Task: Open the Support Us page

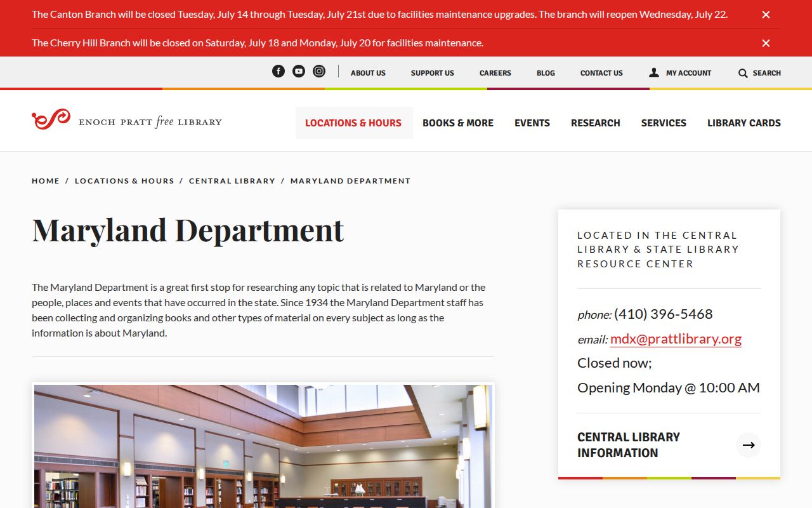Action: tap(433, 73)
